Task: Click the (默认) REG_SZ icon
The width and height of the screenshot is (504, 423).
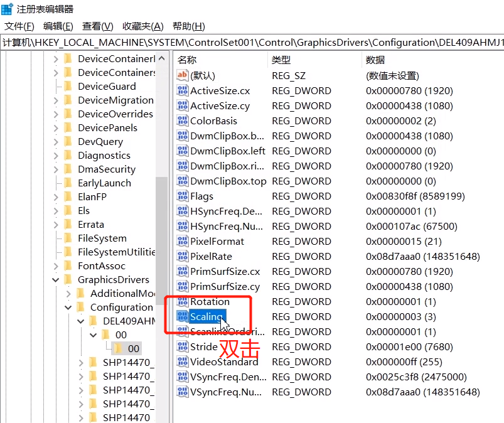Action: click(182, 75)
